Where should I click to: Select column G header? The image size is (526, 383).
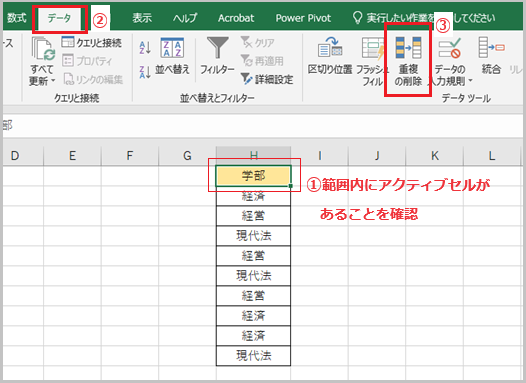(x=187, y=156)
